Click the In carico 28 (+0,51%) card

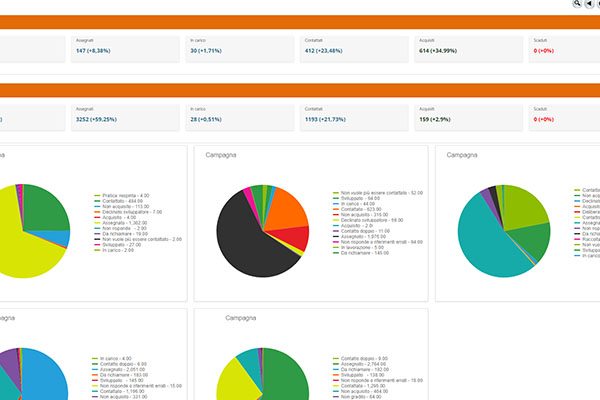pos(238,115)
